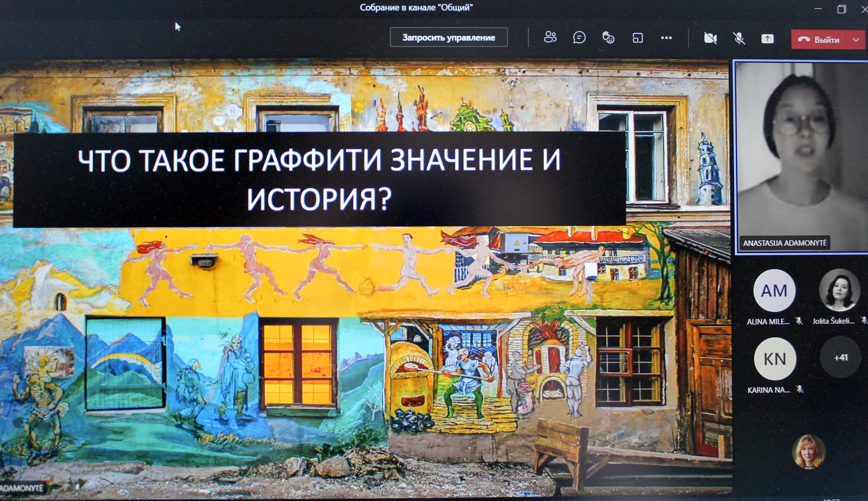Minimize the meeting window
Image resolution: width=868 pixels, height=501 pixels.
coord(818,9)
